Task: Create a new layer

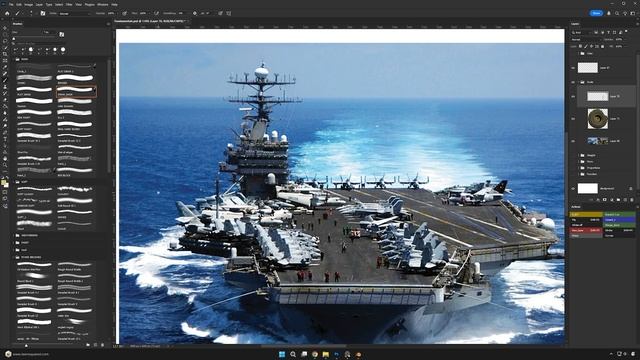Action: click(625, 200)
